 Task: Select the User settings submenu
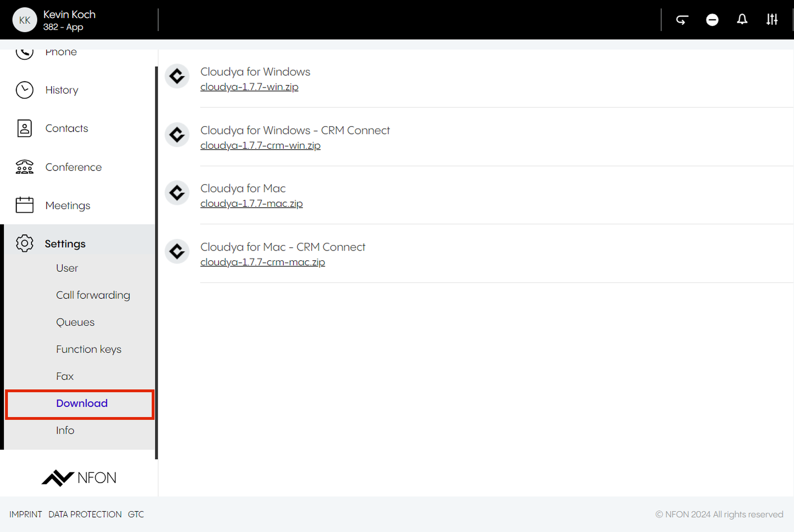(x=67, y=268)
